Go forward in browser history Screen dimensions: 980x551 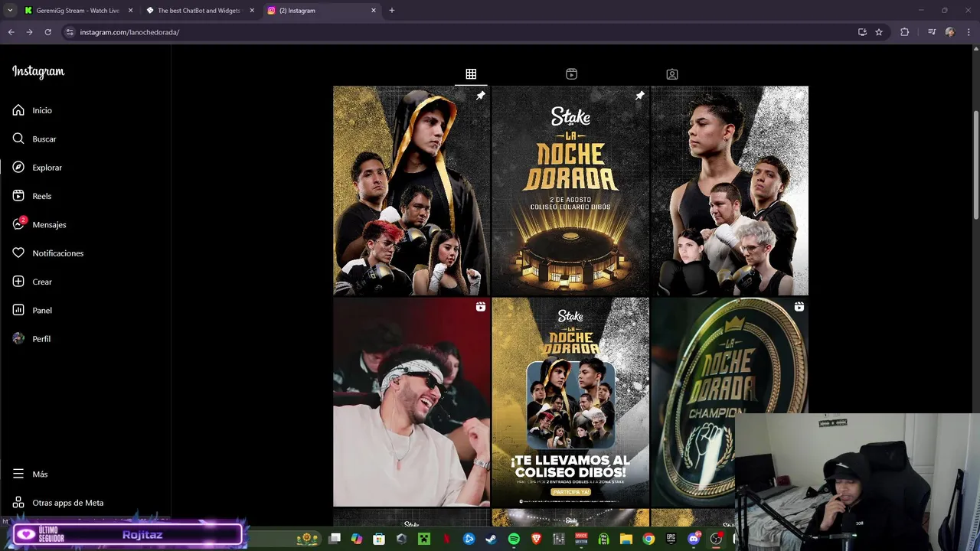[x=29, y=32]
